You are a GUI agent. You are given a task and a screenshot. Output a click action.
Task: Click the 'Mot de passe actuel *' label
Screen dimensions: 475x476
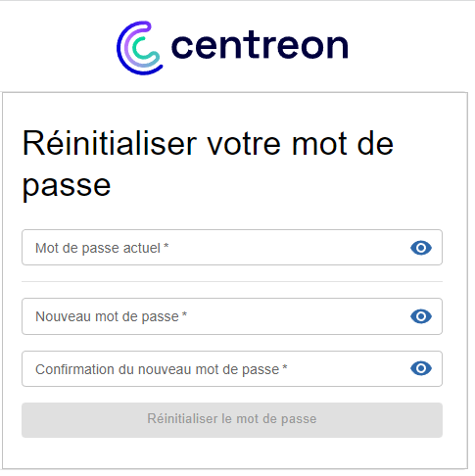(x=102, y=248)
